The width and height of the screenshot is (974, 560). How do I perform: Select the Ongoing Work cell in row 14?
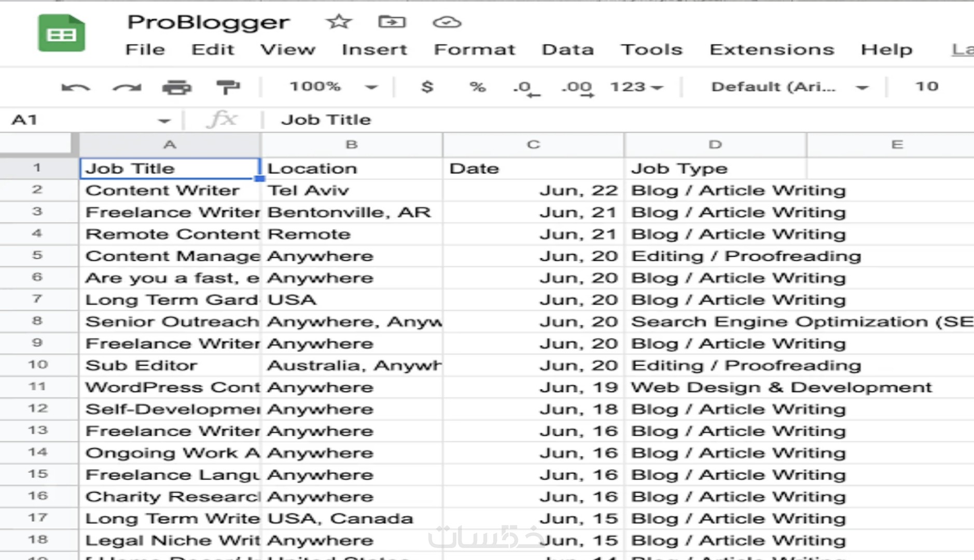[170, 453]
